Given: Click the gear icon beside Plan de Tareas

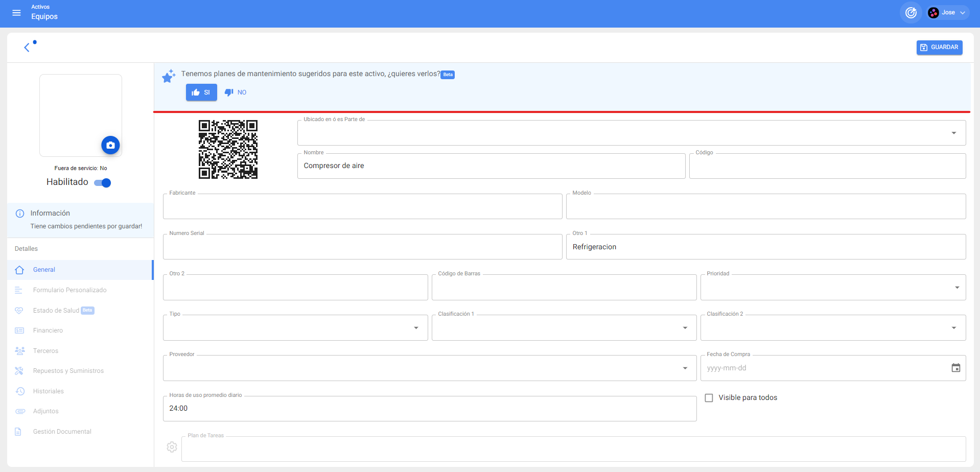Looking at the screenshot, I should pyautogui.click(x=172, y=447).
